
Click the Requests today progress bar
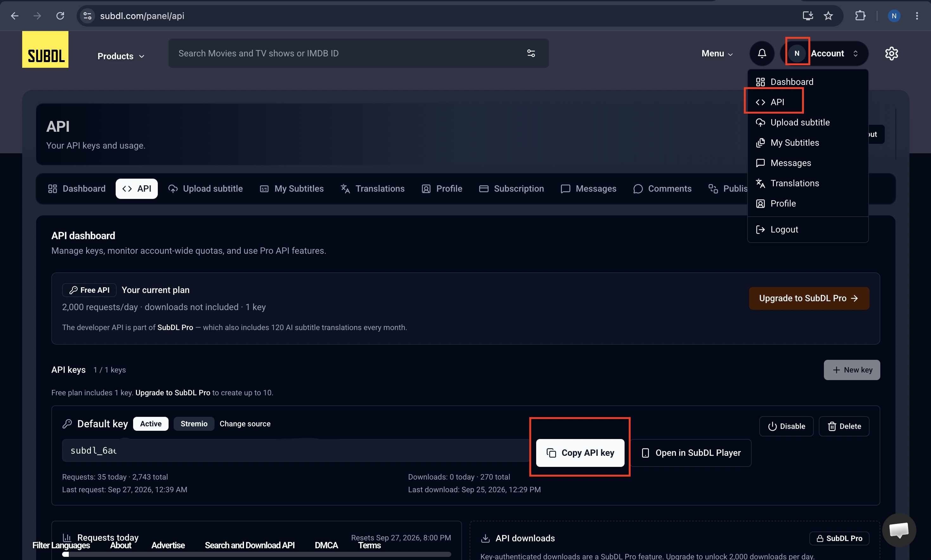(x=256, y=554)
